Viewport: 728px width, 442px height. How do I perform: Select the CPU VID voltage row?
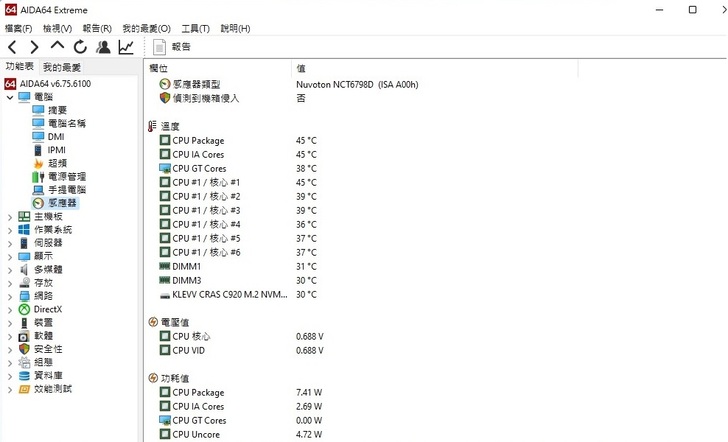(x=241, y=350)
